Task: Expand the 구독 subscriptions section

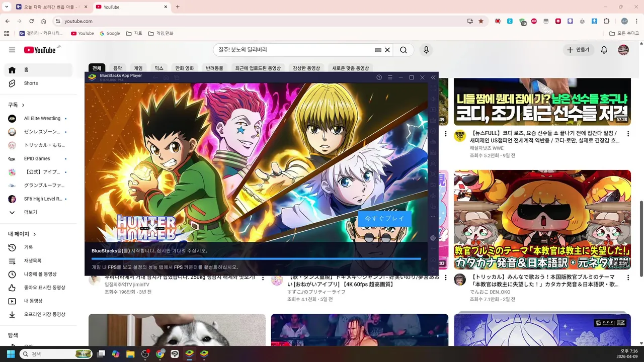Action: [17, 105]
